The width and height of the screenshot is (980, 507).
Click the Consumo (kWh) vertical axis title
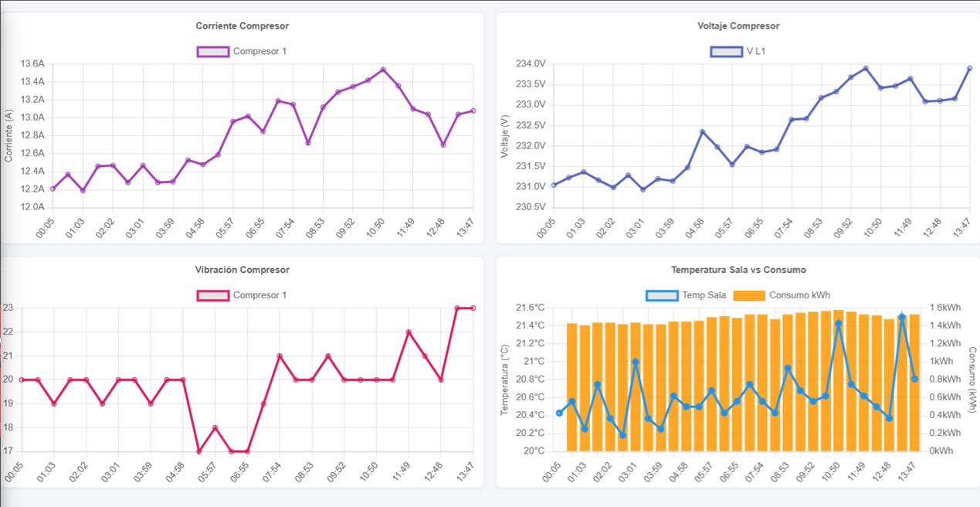click(x=972, y=379)
